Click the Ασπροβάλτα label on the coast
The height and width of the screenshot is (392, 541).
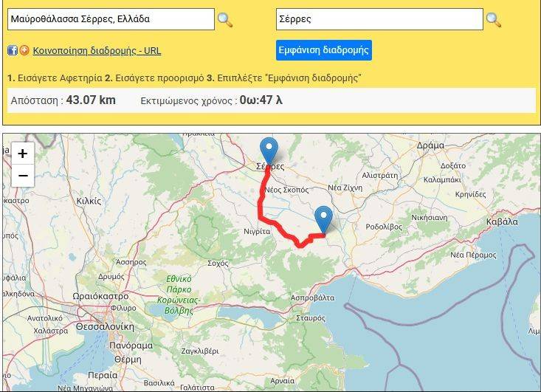tap(313, 298)
